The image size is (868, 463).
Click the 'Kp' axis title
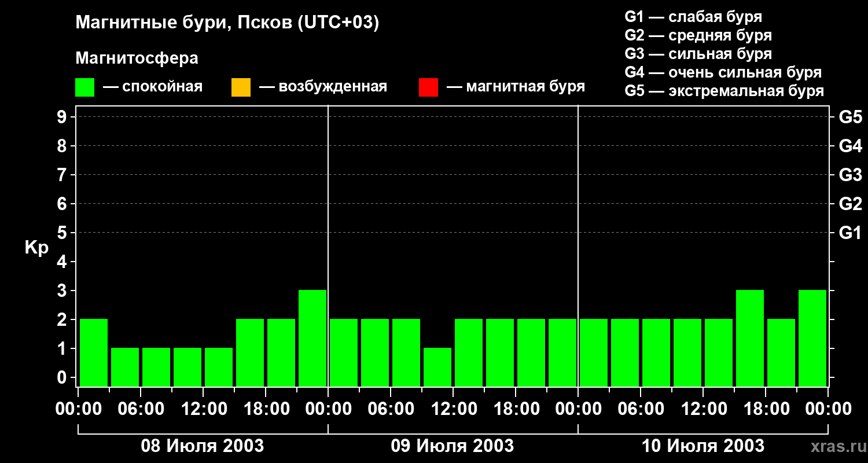(x=36, y=248)
